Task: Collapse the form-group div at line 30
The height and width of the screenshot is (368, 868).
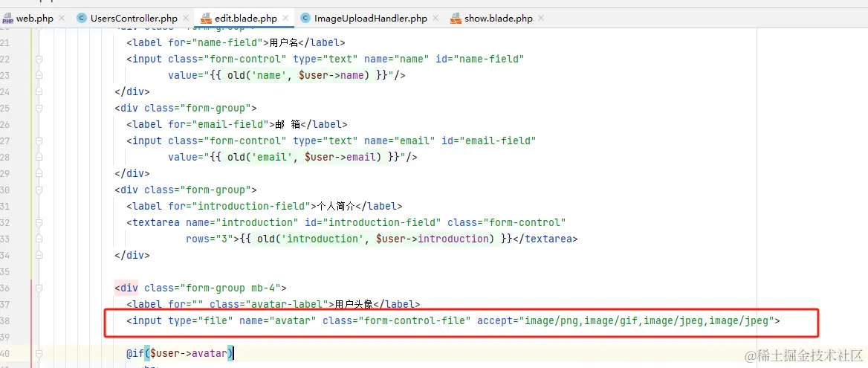Action: 39,190
